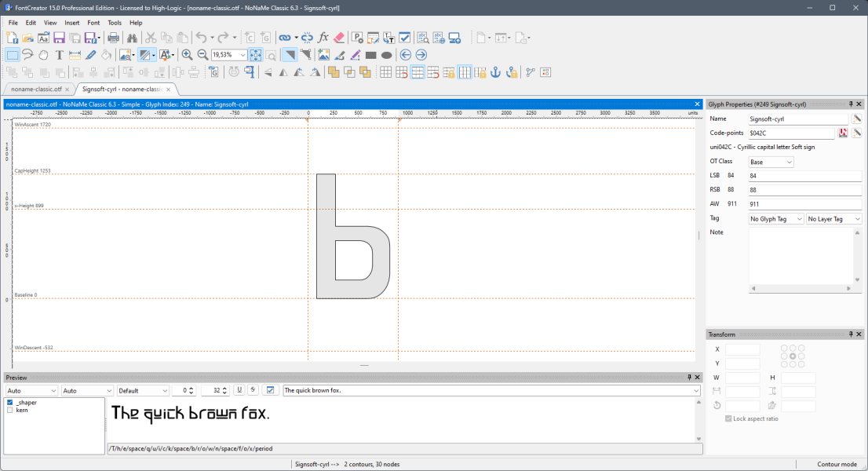
Task: Enable the kern feature checkbox
Action: (x=10, y=410)
